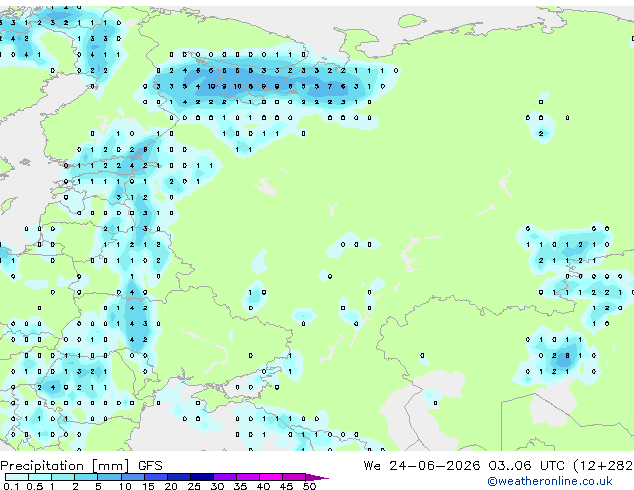
Task: Click the 25–30 mm navy legend box
Action: coord(201,477)
